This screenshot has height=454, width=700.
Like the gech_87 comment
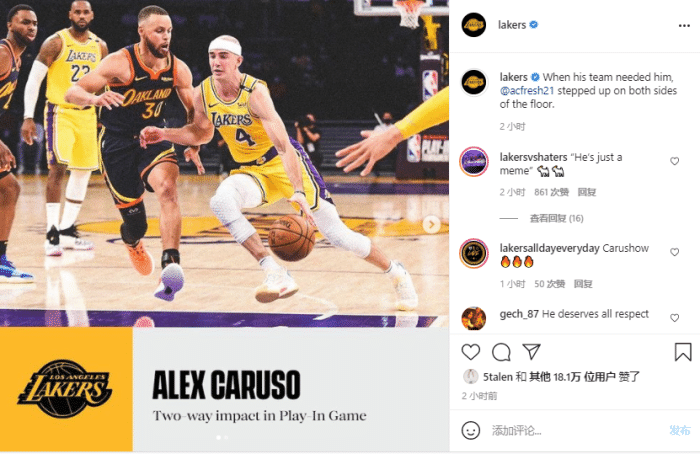click(x=675, y=318)
